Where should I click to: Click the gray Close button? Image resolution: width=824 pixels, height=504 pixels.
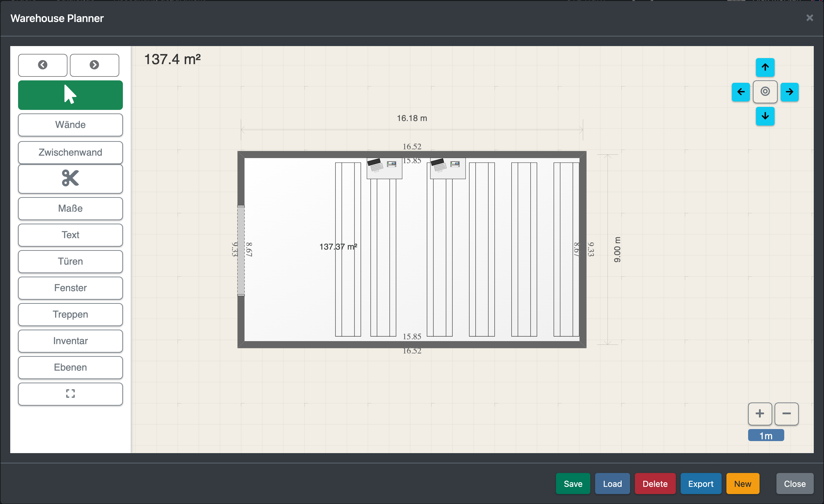pyautogui.click(x=794, y=484)
